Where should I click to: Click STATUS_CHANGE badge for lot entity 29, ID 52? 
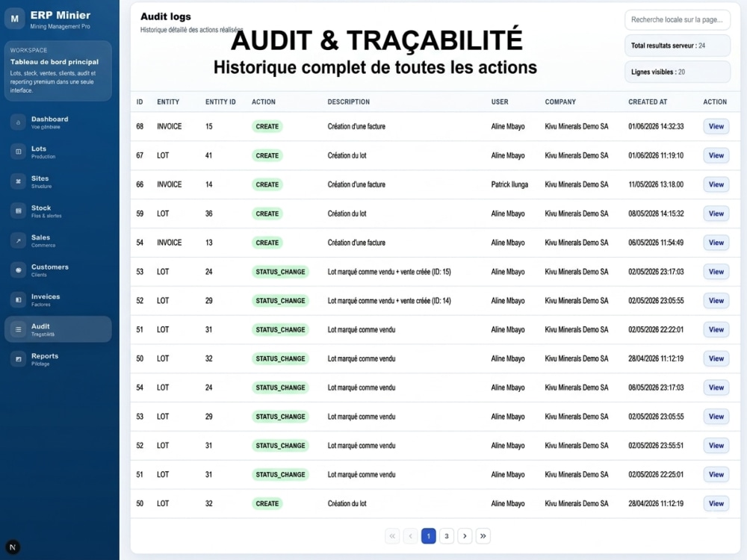(x=280, y=300)
